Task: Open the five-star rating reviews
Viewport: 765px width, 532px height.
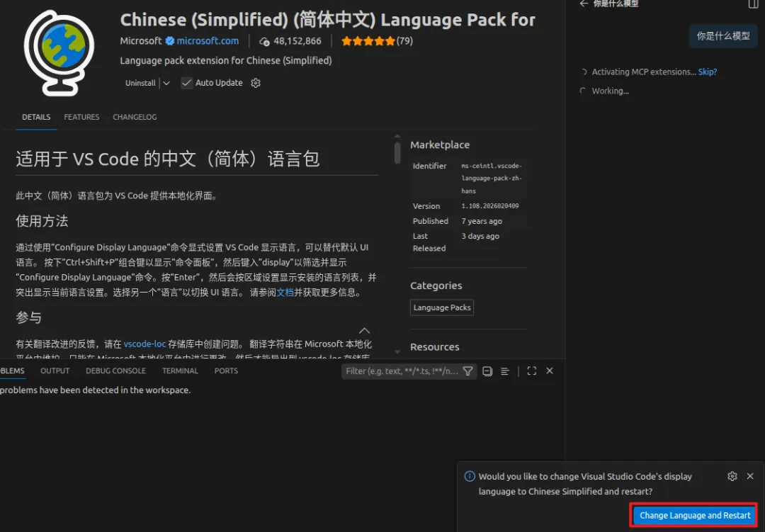Action: coord(368,41)
